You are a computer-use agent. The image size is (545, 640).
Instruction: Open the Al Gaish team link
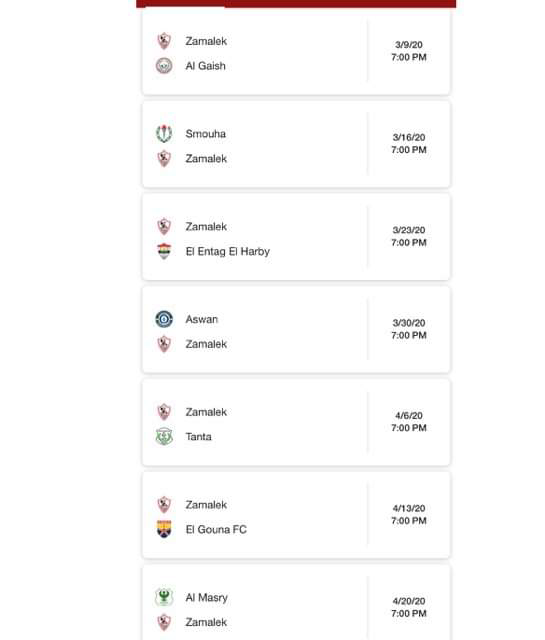click(x=205, y=66)
